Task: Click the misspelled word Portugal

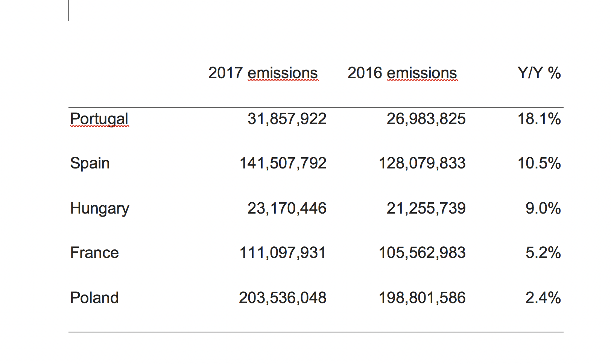Action: pos(99,119)
